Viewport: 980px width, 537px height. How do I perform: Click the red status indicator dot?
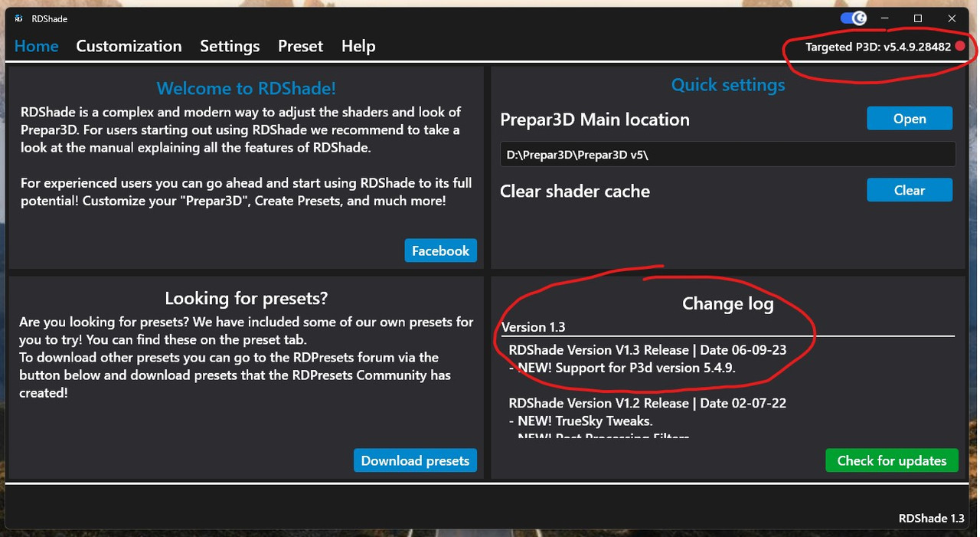tap(960, 47)
